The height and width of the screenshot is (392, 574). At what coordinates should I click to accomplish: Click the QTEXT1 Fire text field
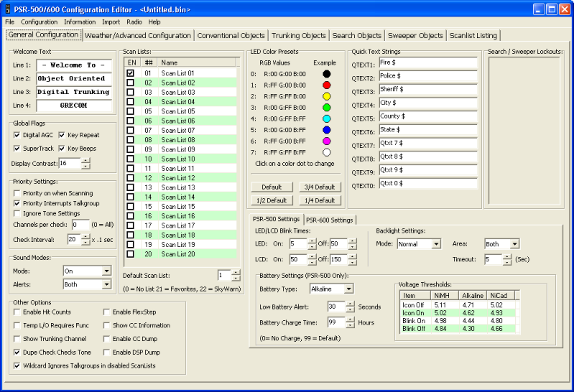(x=427, y=63)
